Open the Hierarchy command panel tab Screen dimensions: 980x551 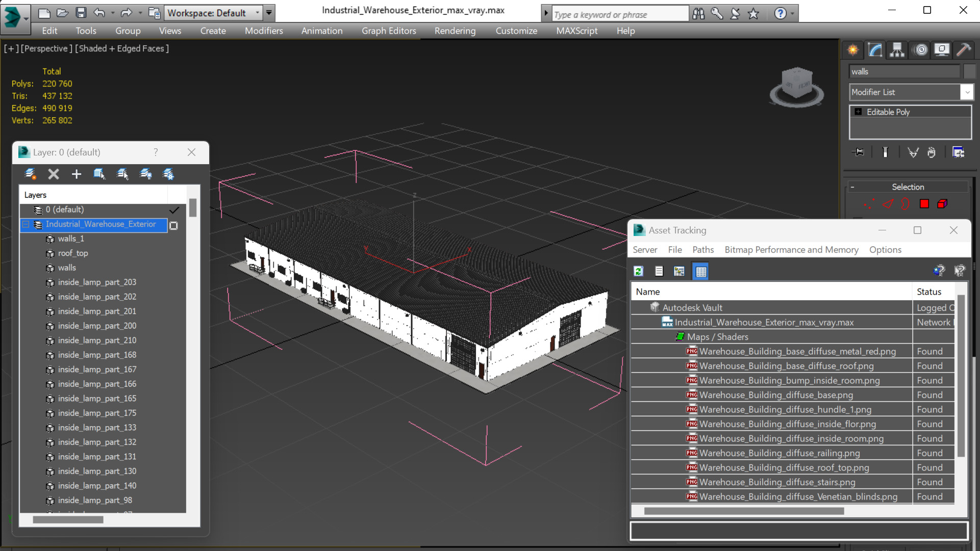pyautogui.click(x=896, y=49)
